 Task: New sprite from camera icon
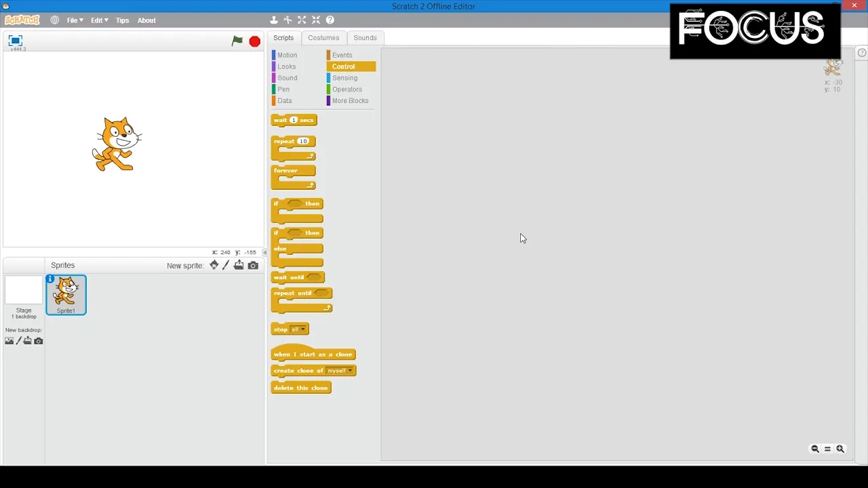253,266
